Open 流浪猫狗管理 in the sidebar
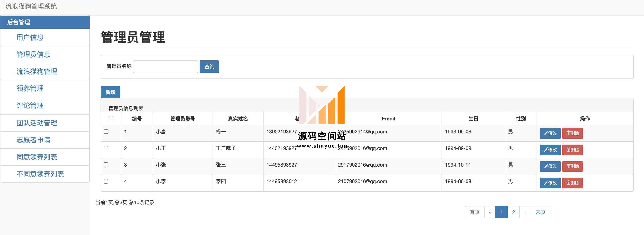The height and width of the screenshot is (235, 644). click(37, 71)
